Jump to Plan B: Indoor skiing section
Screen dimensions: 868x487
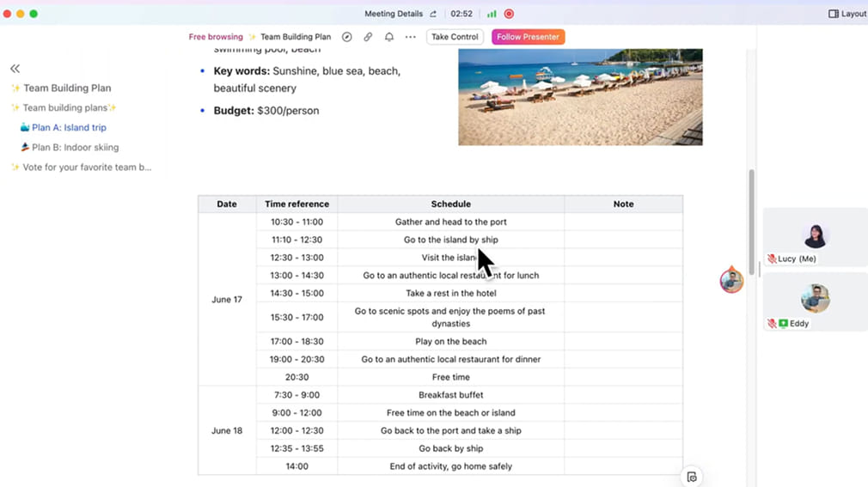[x=76, y=147]
